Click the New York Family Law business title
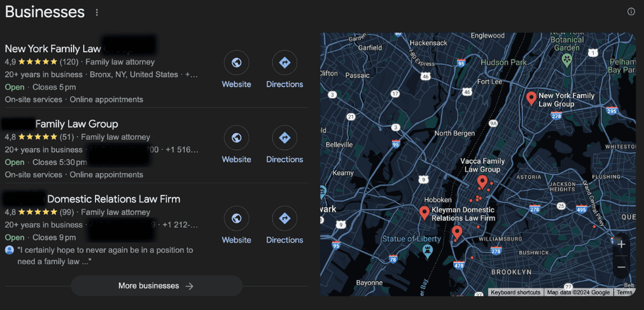The height and width of the screenshot is (310, 644). coord(53,48)
